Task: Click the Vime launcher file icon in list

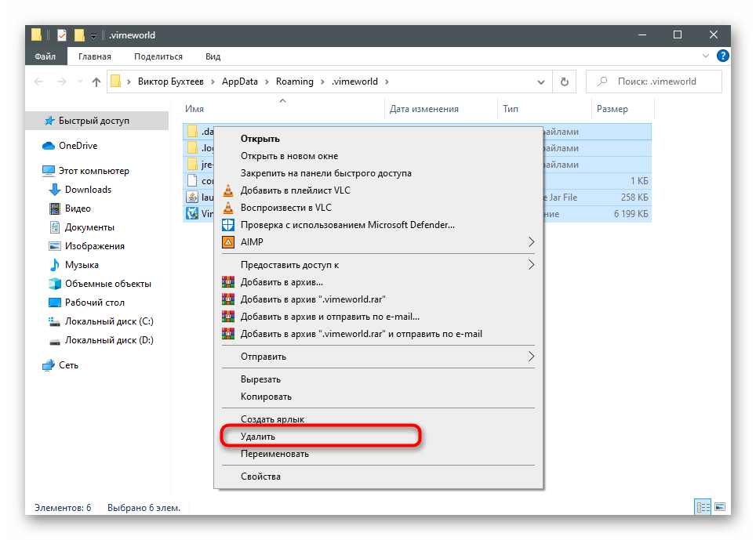Action: click(192, 213)
